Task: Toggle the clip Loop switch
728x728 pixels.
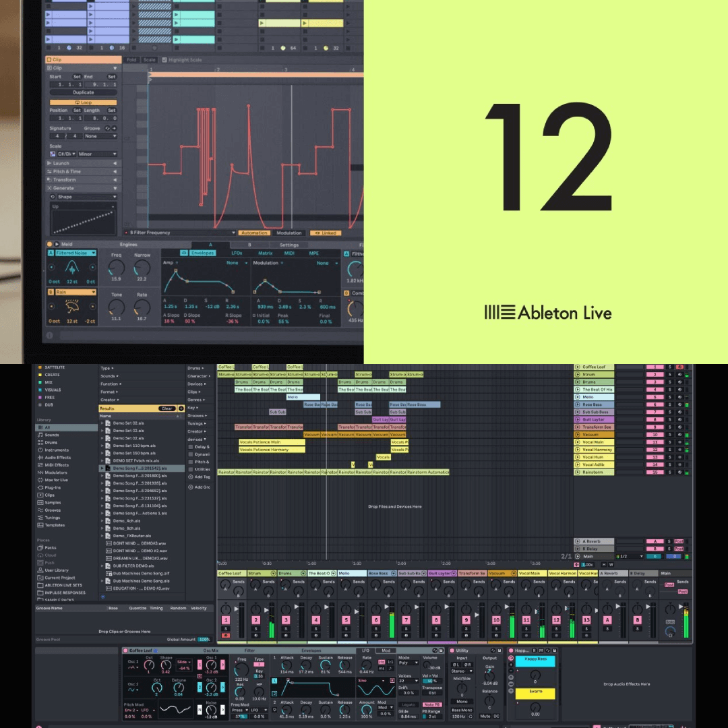Action: coord(82,102)
